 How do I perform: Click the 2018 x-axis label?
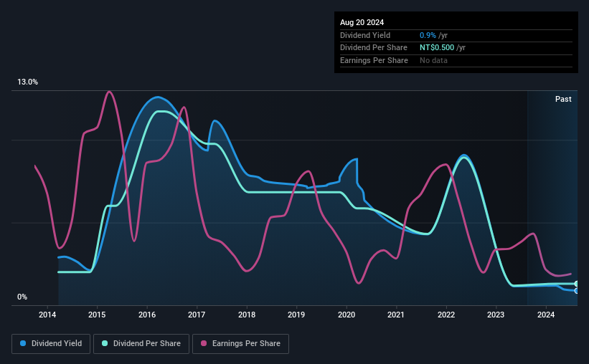(x=247, y=315)
